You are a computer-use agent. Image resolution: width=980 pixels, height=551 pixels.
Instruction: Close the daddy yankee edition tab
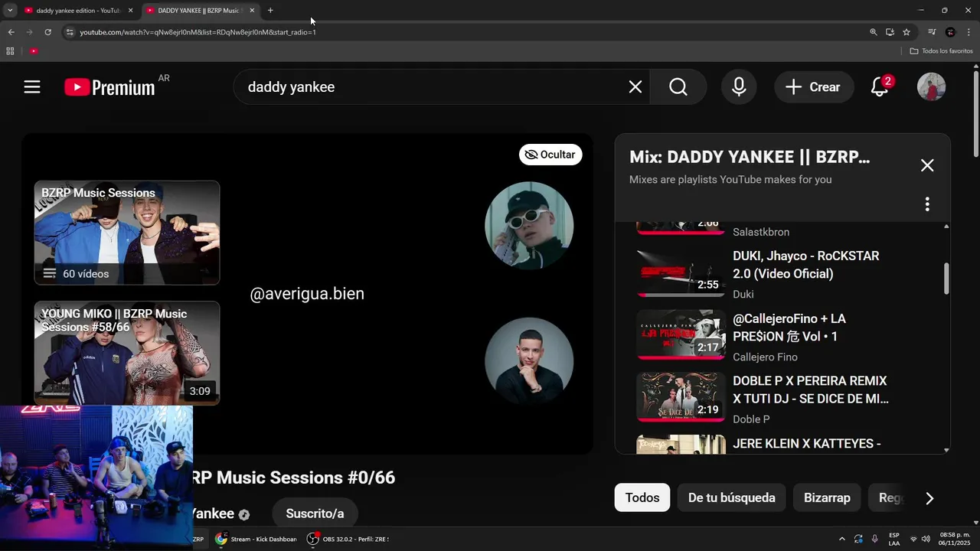[x=130, y=11]
